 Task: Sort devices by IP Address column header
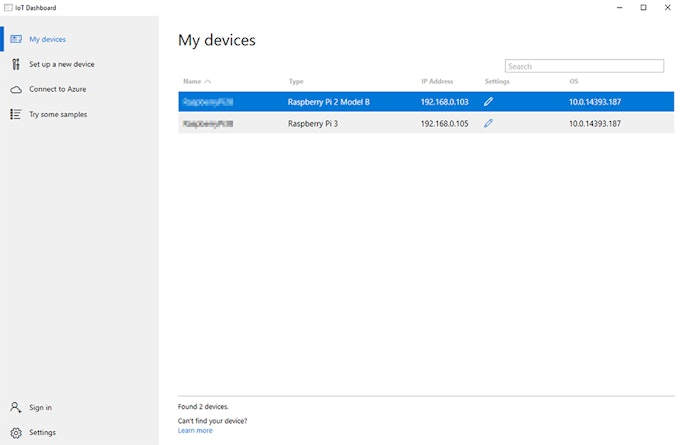(x=437, y=81)
